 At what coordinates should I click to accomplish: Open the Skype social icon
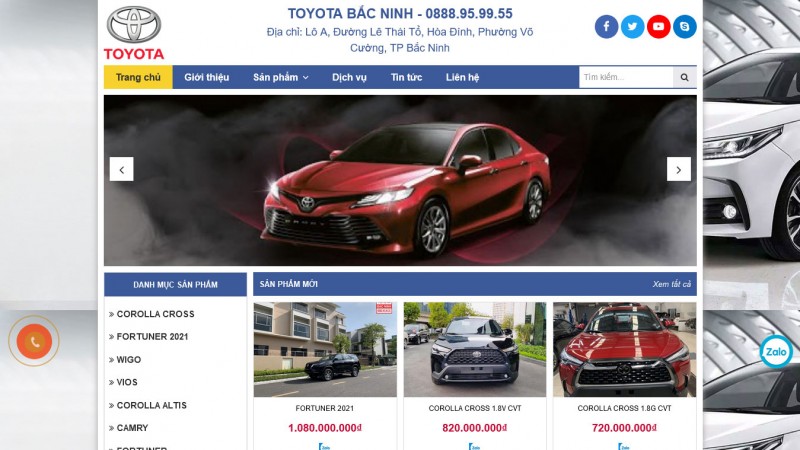[684, 27]
